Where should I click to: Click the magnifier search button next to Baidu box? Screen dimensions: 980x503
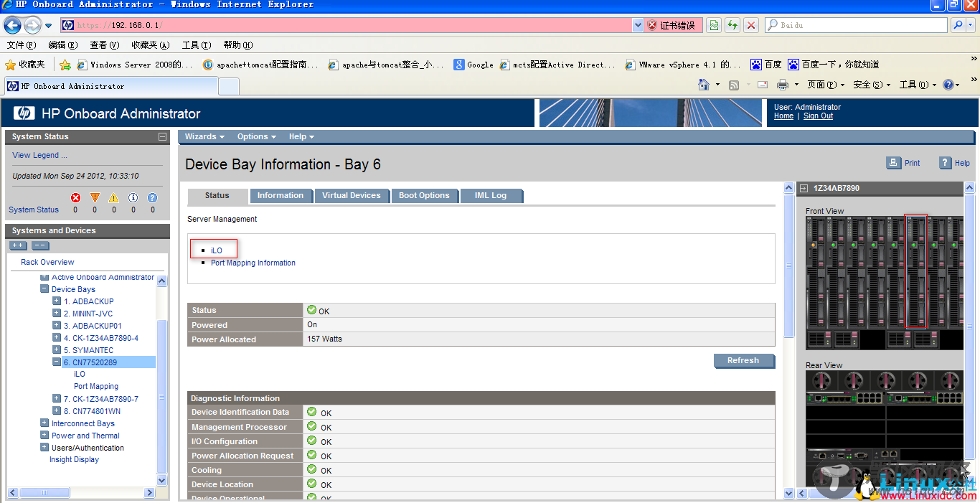[x=957, y=25]
